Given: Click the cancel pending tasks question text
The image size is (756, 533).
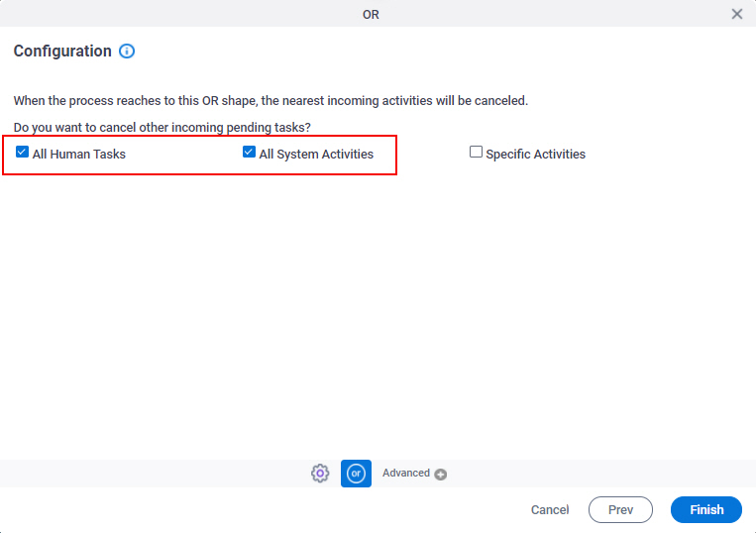Looking at the screenshot, I should coord(162,128).
